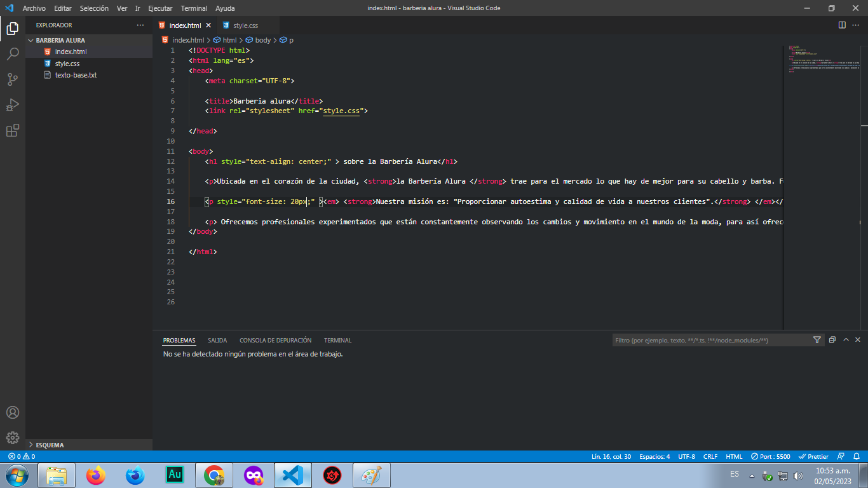Image resolution: width=868 pixels, height=488 pixels.
Task: Open the Selección menu
Action: pyautogui.click(x=94, y=8)
